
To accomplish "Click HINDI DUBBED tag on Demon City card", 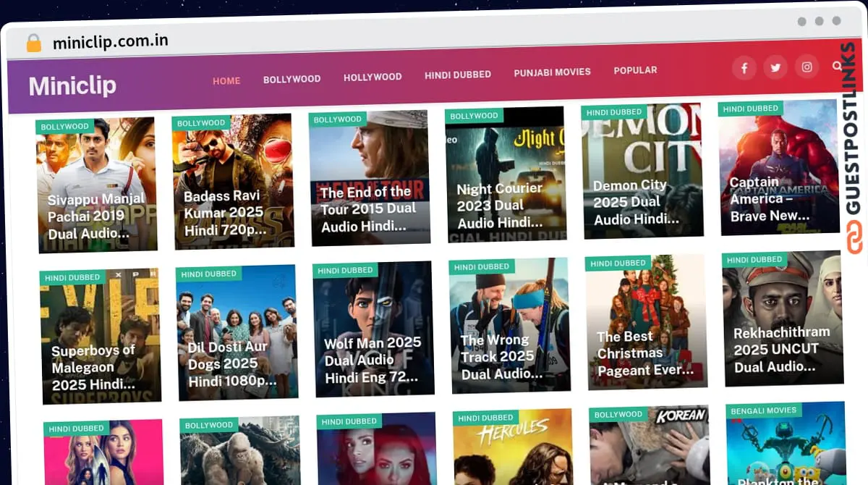I will [x=614, y=112].
